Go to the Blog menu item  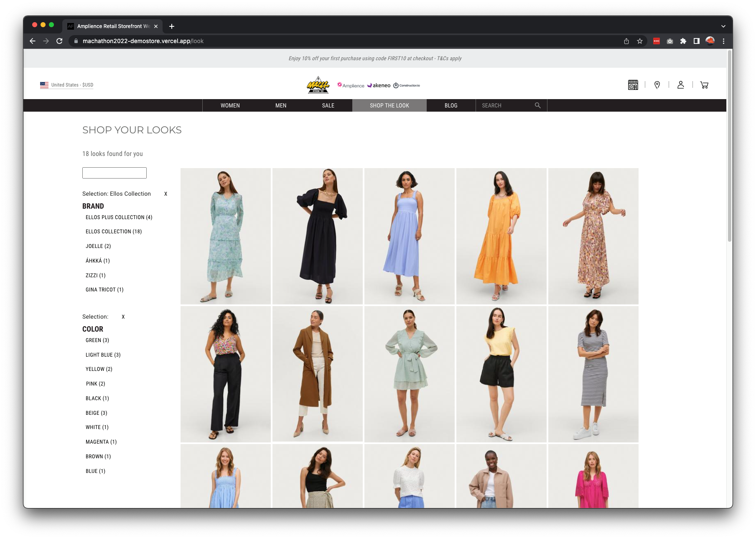tap(451, 105)
